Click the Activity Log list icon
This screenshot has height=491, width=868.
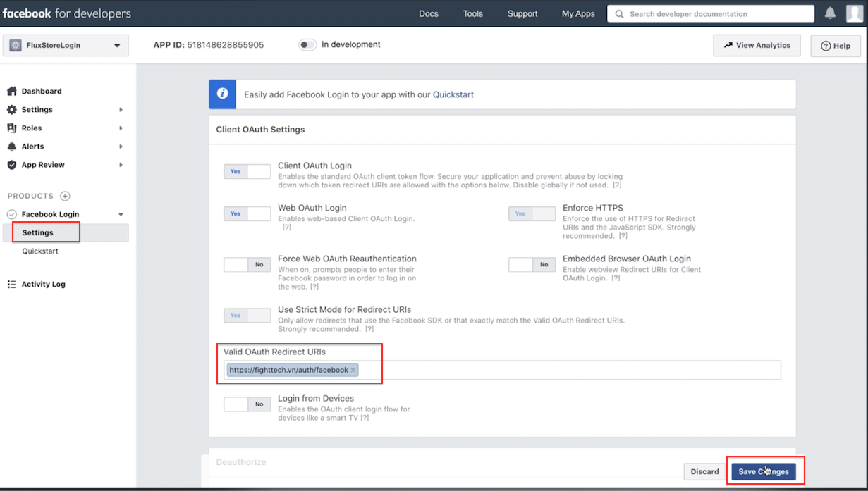click(x=11, y=284)
